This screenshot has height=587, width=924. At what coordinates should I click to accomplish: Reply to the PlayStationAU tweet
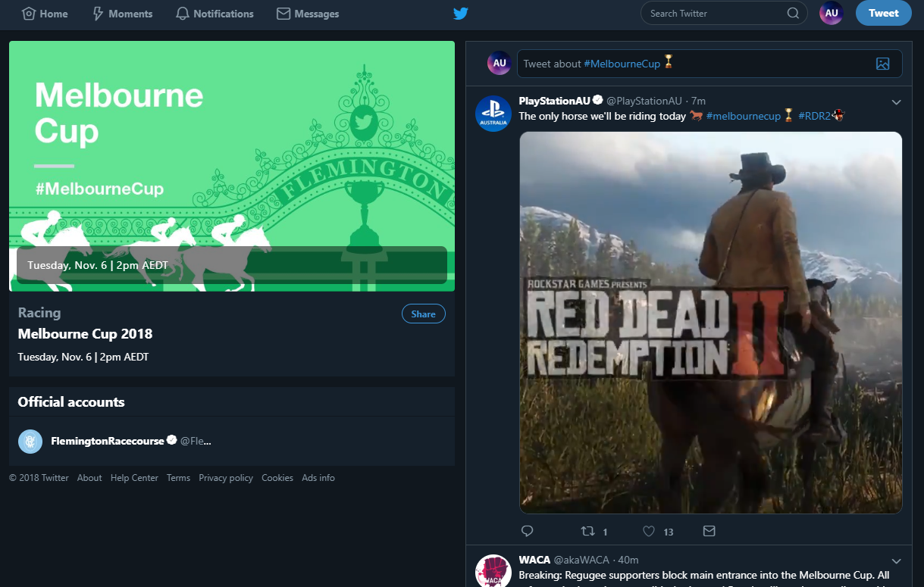coord(528,531)
